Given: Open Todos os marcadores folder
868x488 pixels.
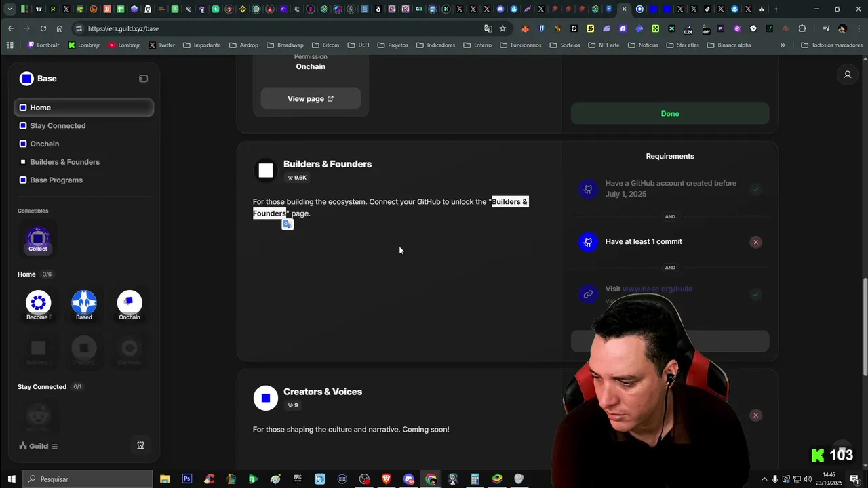Looking at the screenshot, I should click(831, 45).
